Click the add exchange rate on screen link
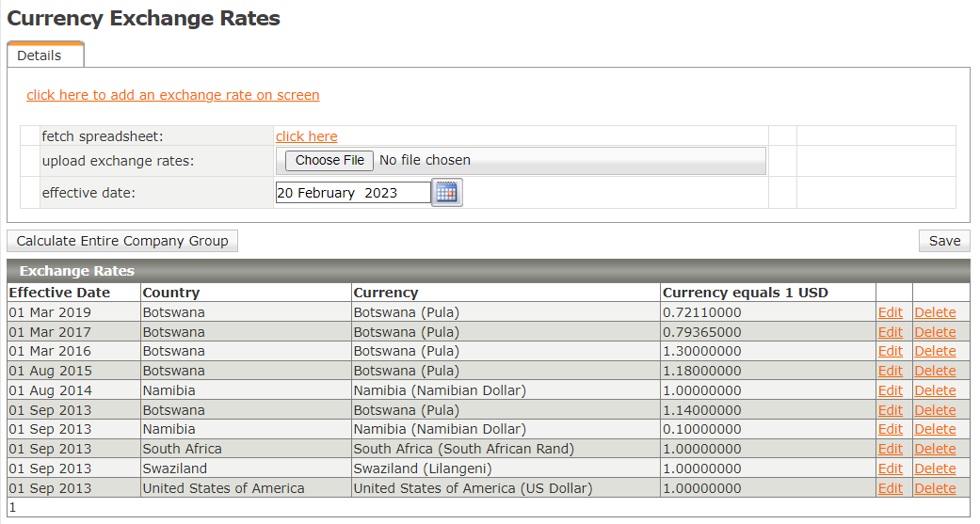This screenshot has height=524, width=980. coord(173,95)
